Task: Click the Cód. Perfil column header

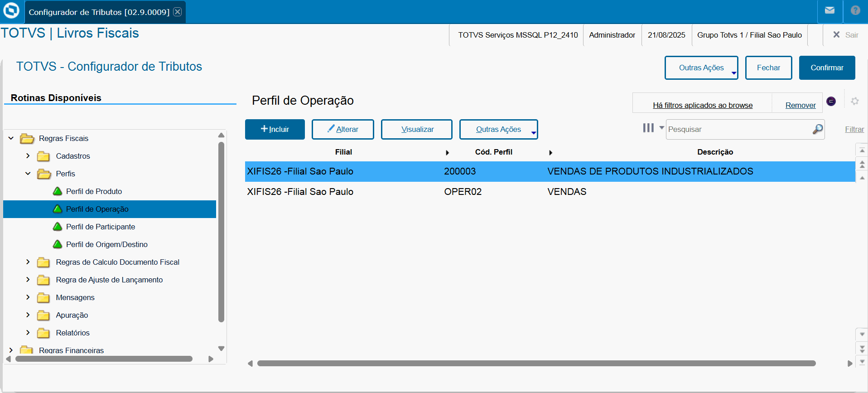Action: (494, 152)
